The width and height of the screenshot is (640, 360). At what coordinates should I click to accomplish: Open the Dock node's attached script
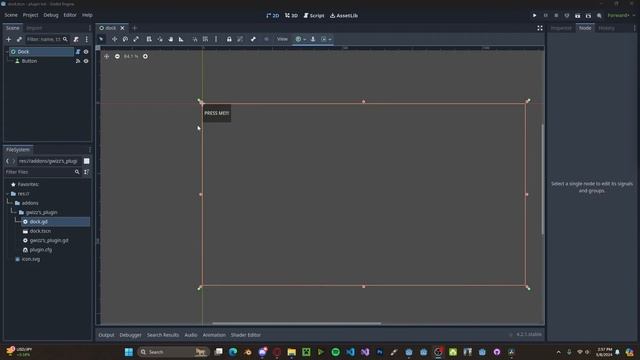coord(78,52)
